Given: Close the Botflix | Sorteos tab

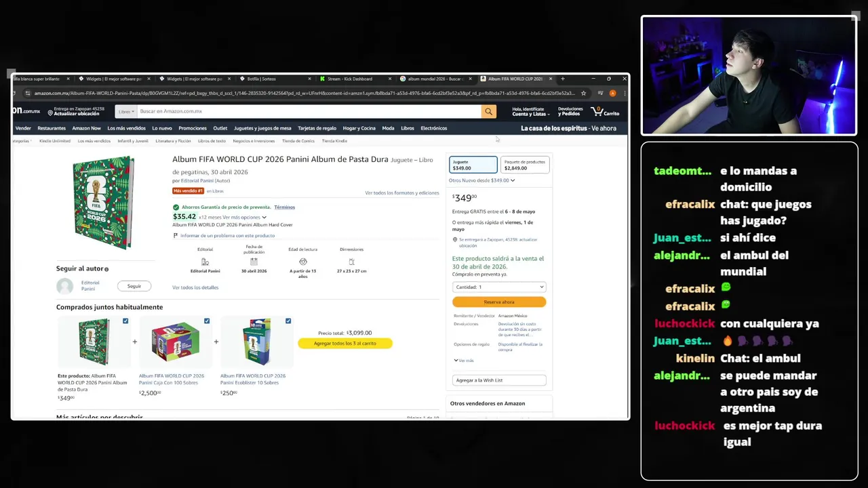Looking at the screenshot, I should click(309, 79).
